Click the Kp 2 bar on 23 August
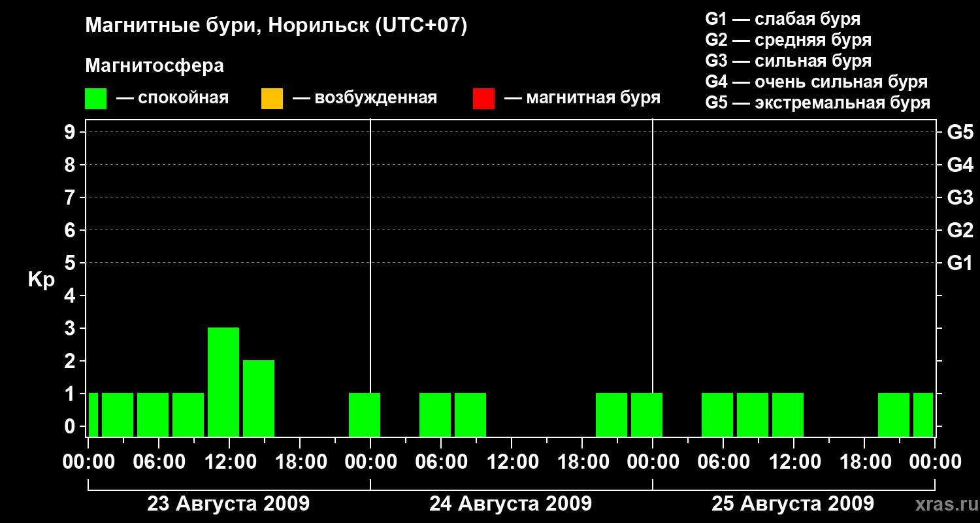The width and height of the screenshot is (980, 523). (259, 398)
